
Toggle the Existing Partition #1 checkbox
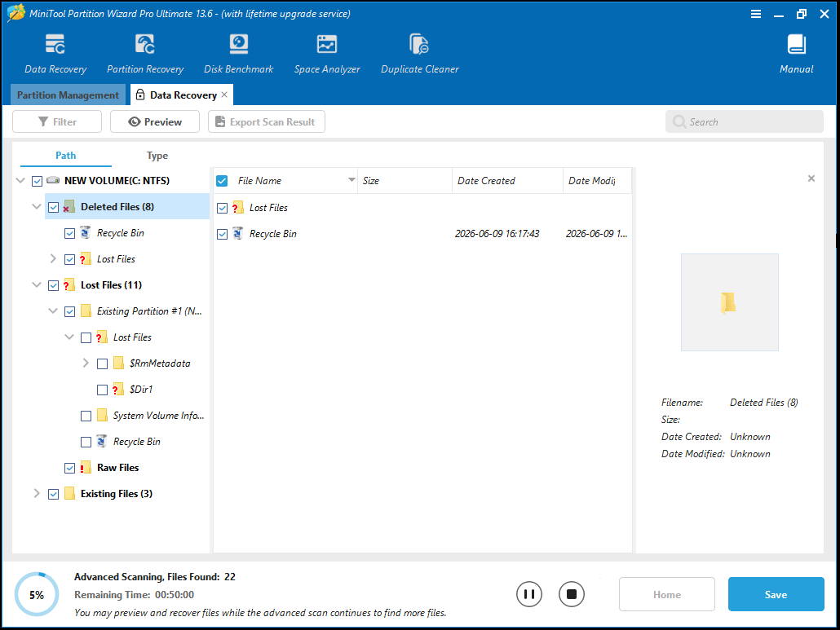pyautogui.click(x=69, y=311)
